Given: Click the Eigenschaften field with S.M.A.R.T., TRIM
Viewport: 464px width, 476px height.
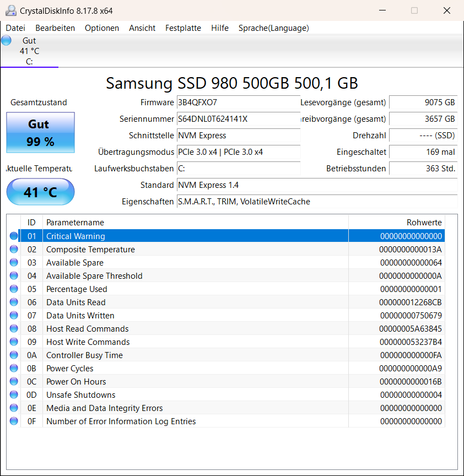Looking at the screenshot, I should (x=317, y=202).
